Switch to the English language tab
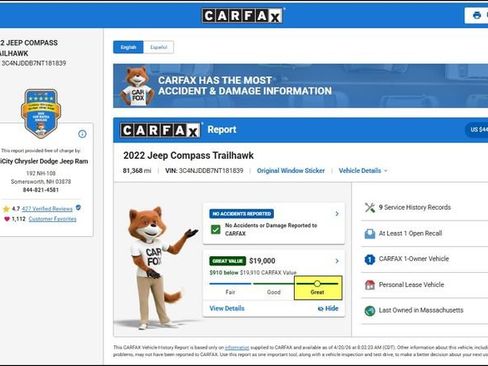Image resolution: width=488 pixels, height=366 pixels. [128, 47]
